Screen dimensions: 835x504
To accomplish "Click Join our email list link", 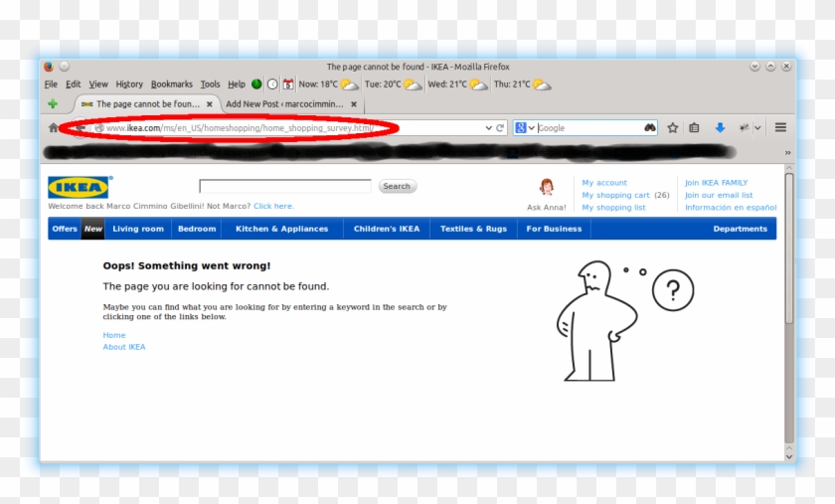I will [719, 195].
